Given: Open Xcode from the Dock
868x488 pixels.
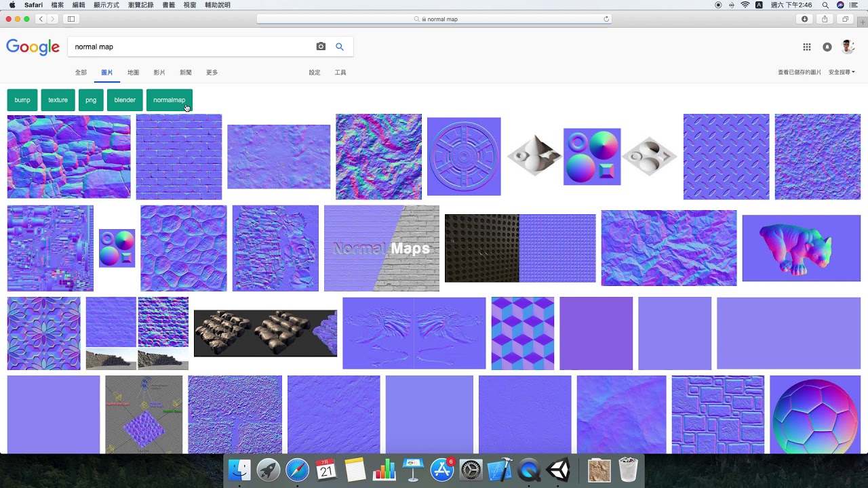Looking at the screenshot, I should (500, 470).
